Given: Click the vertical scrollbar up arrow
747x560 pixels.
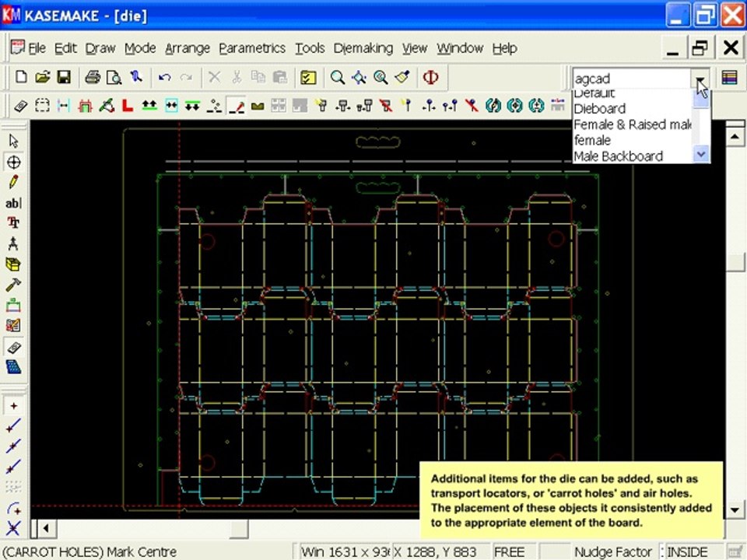Looking at the screenshot, I should 735,137.
